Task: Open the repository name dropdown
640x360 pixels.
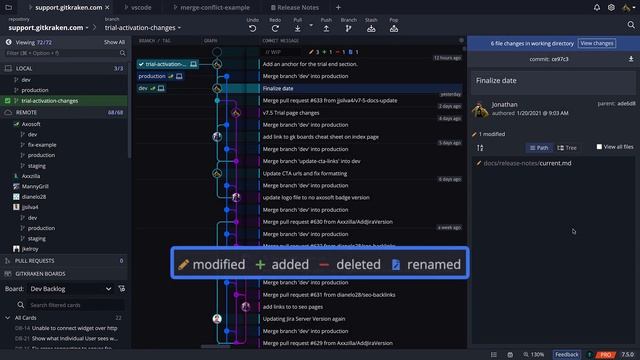Action: click(x=48, y=28)
